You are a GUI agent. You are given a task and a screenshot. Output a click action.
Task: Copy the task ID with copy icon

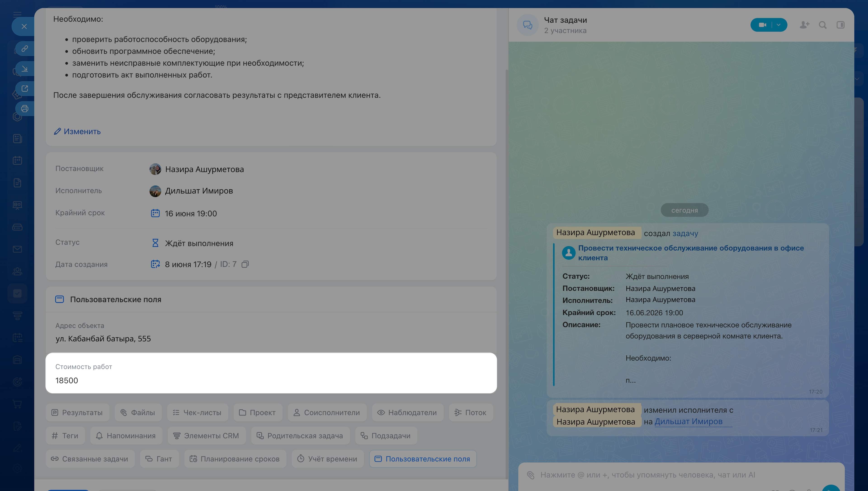click(245, 264)
